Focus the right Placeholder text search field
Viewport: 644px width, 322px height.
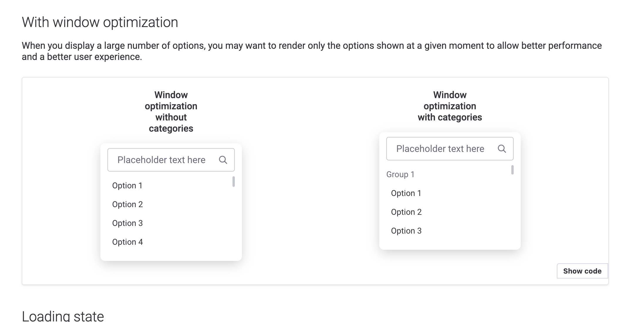click(x=450, y=149)
